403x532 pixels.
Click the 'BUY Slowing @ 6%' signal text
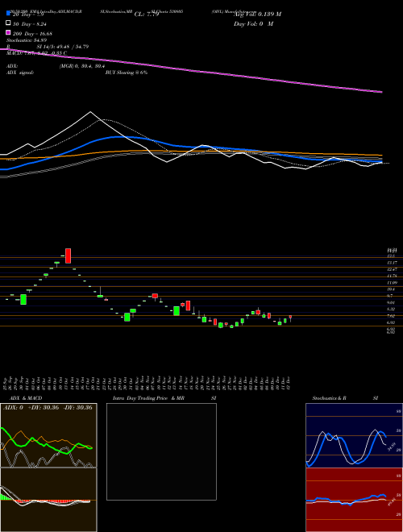coord(127,73)
